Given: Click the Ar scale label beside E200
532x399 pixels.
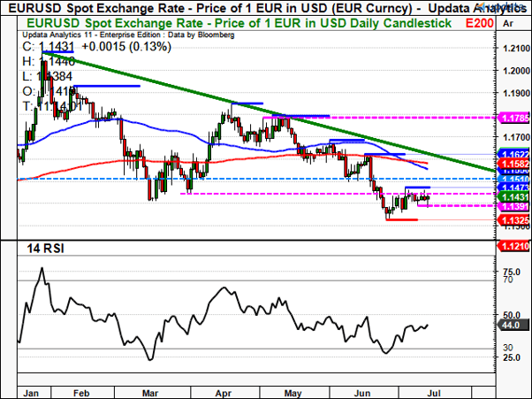Looking at the screenshot, I should 508,24.
